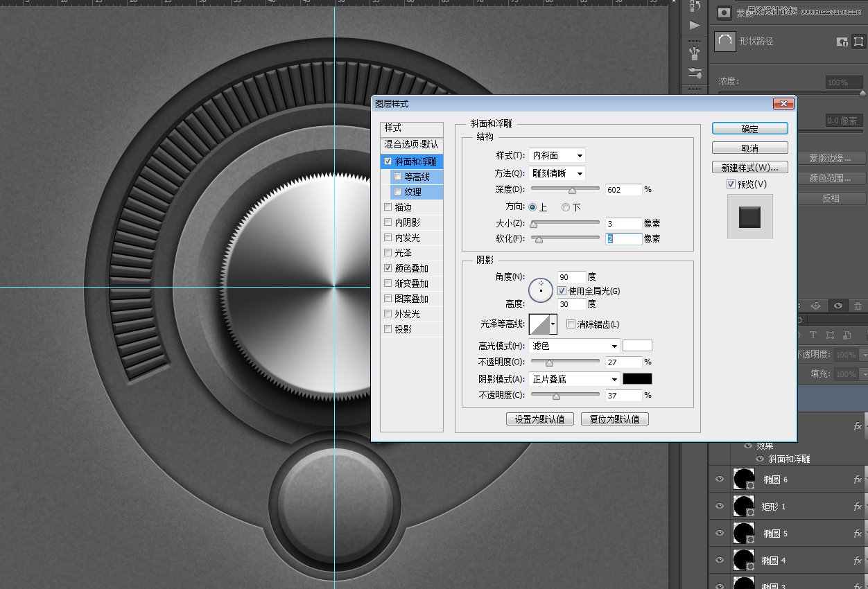Click the 确定 button
868x589 pixels.
pyautogui.click(x=749, y=128)
